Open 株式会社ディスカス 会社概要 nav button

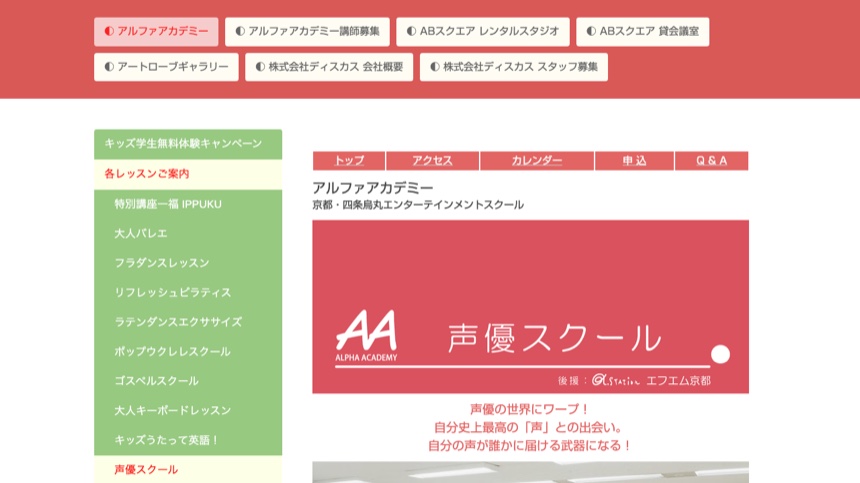329,67
